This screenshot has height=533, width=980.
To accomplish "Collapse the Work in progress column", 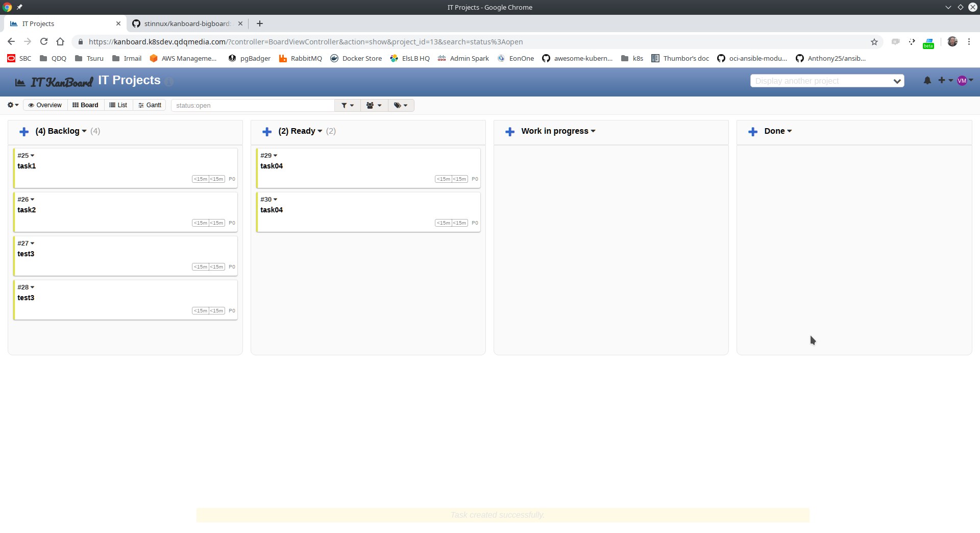I will (x=593, y=131).
